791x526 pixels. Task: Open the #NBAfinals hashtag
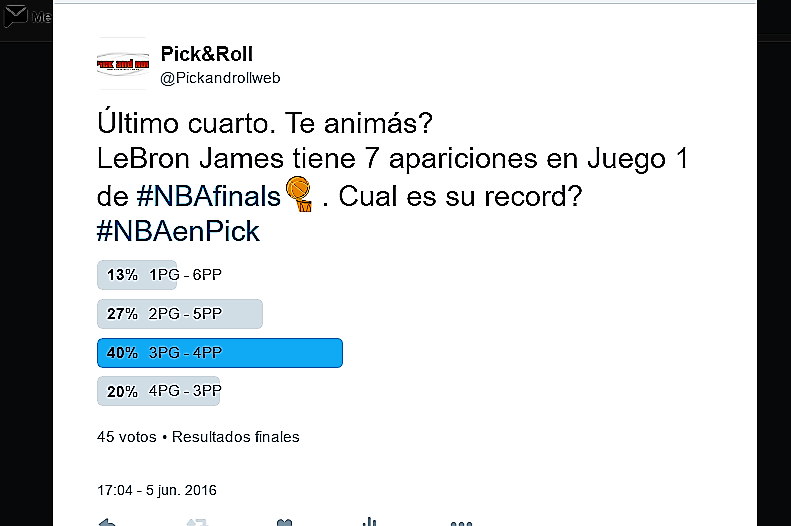(x=189, y=195)
